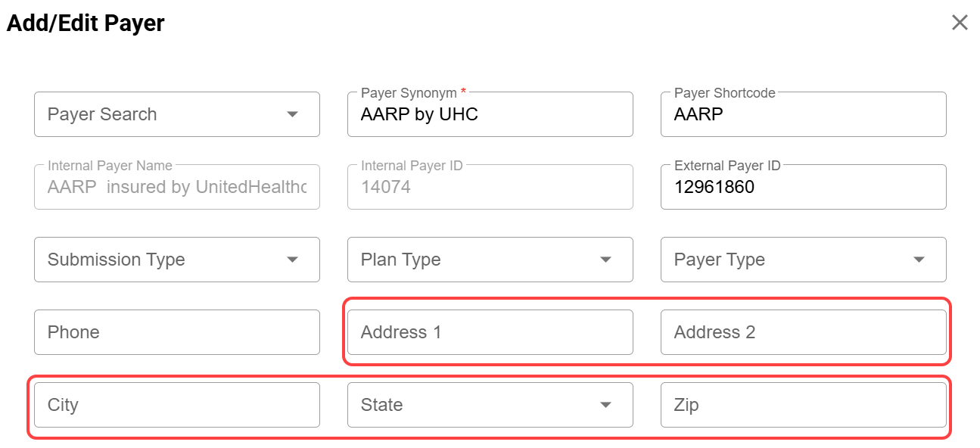Close the Add/Edit Payer dialog
The width and height of the screenshot is (980, 448).
point(960,23)
